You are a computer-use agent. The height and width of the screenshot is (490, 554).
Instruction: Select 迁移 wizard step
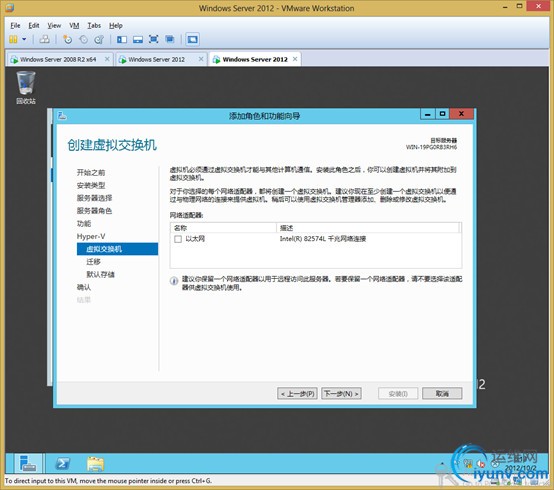[93, 262]
